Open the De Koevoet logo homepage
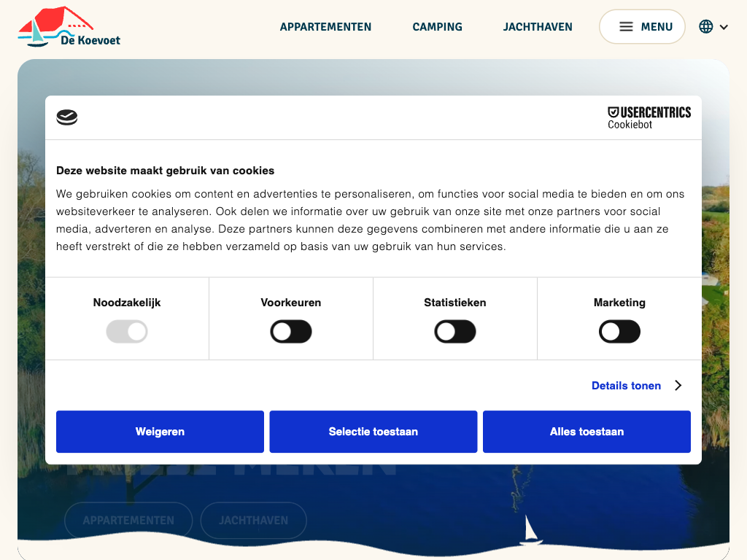 tap(69, 27)
